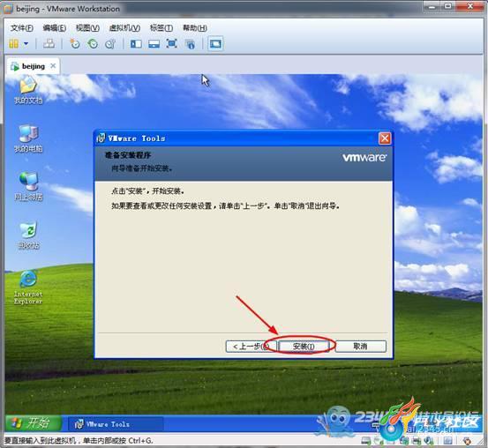488x448 pixels.
Task: Toggle the sidebar view icon
Action: (x=136, y=44)
